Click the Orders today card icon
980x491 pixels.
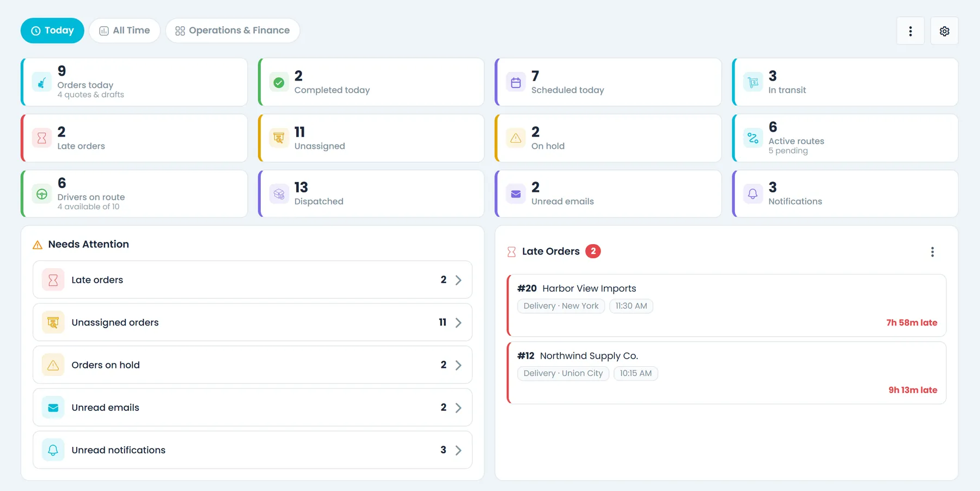[42, 82]
